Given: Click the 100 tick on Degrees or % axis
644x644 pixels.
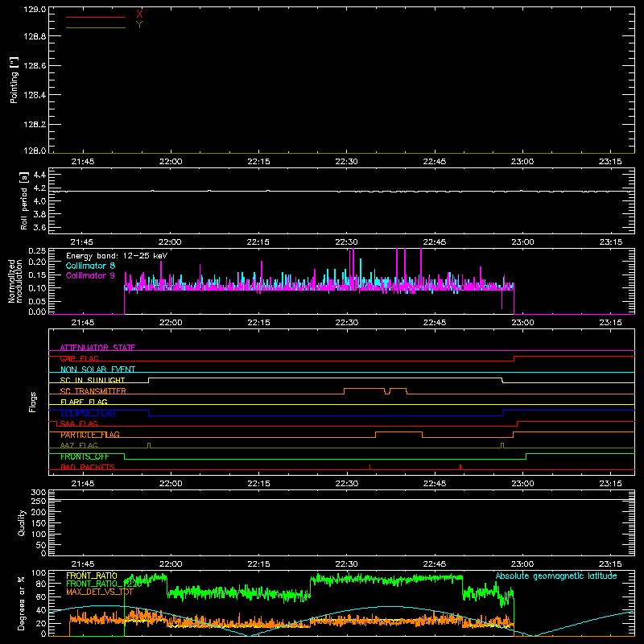Looking at the screenshot, I should tap(39, 573).
